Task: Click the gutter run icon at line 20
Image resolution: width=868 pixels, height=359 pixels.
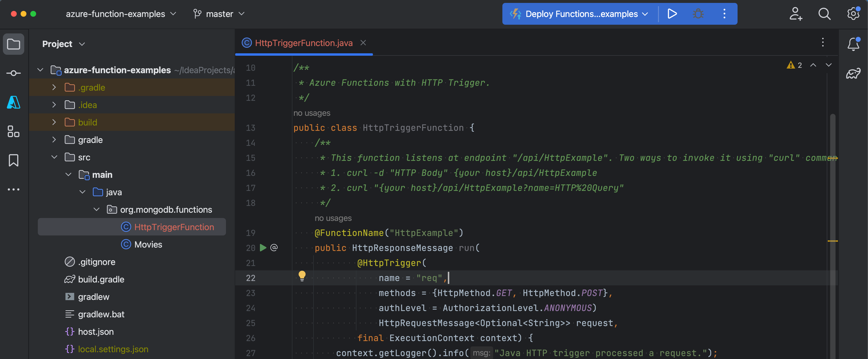Action: tap(263, 248)
